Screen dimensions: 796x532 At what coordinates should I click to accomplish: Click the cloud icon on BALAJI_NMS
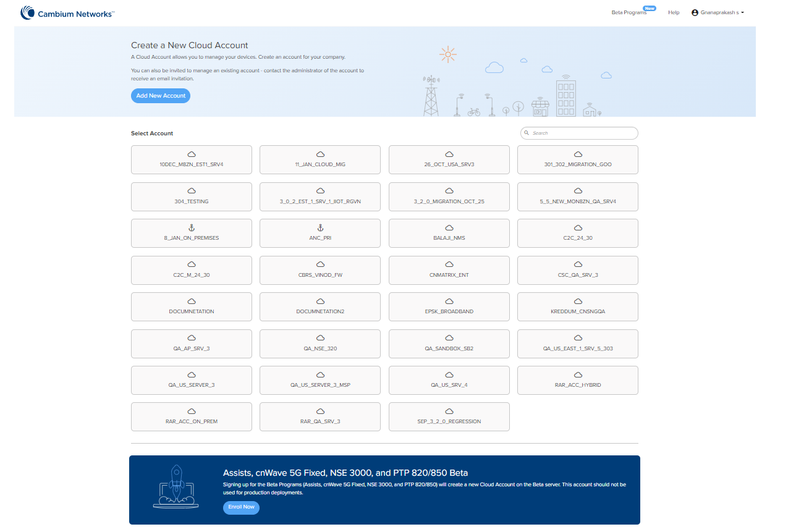coord(449,228)
